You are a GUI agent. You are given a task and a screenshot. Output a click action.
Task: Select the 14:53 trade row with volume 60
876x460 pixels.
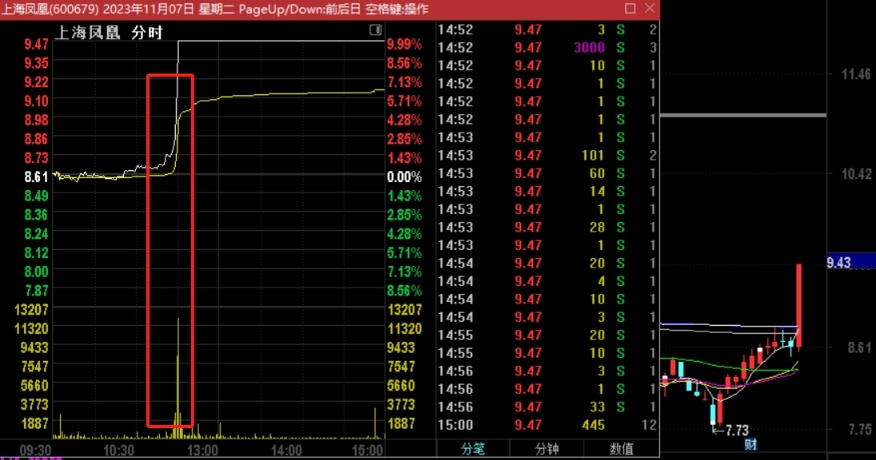(x=547, y=173)
